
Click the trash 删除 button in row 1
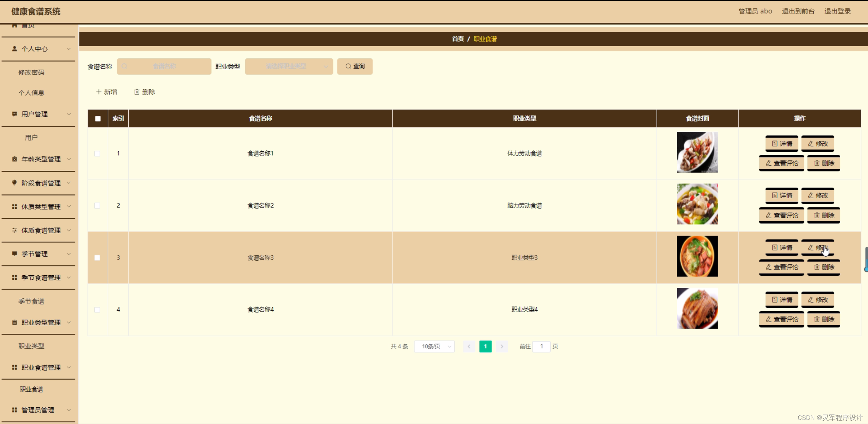[x=824, y=163]
